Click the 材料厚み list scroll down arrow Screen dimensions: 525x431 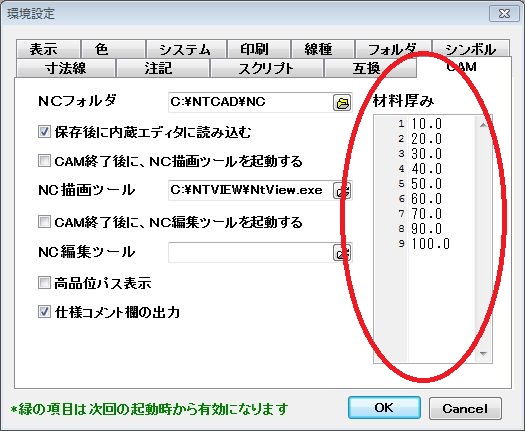pos(483,354)
